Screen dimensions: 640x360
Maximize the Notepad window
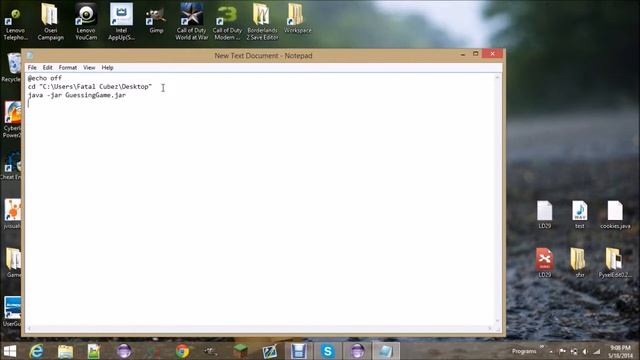tap(476, 54)
